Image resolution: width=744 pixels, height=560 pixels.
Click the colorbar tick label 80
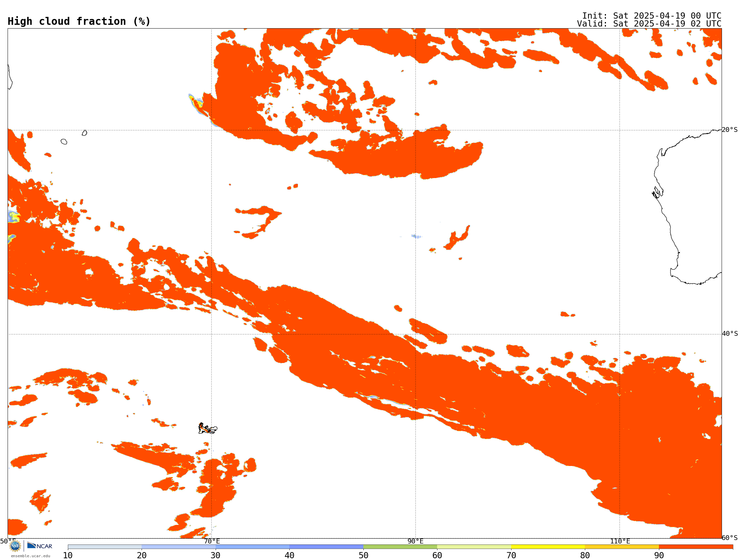tap(585, 555)
